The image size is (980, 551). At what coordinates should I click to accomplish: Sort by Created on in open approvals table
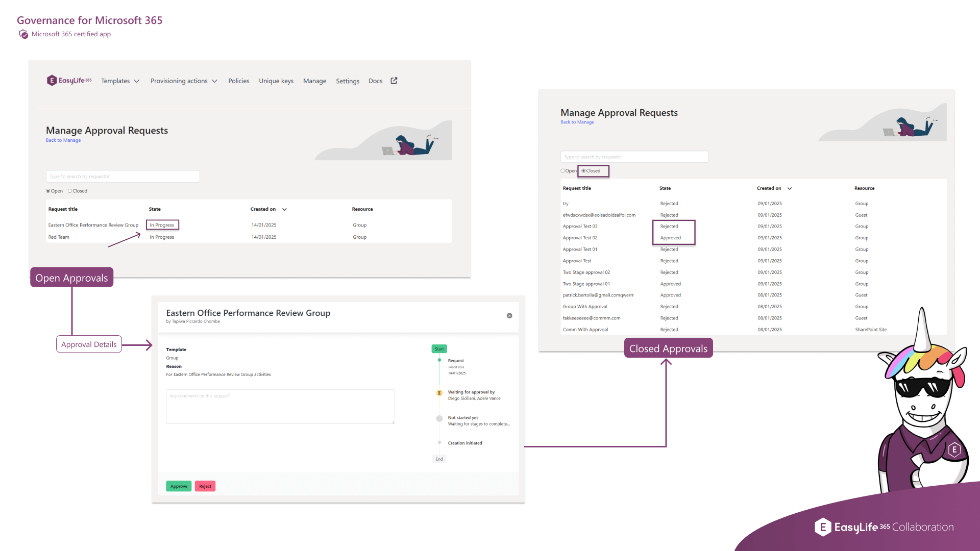[x=268, y=209]
